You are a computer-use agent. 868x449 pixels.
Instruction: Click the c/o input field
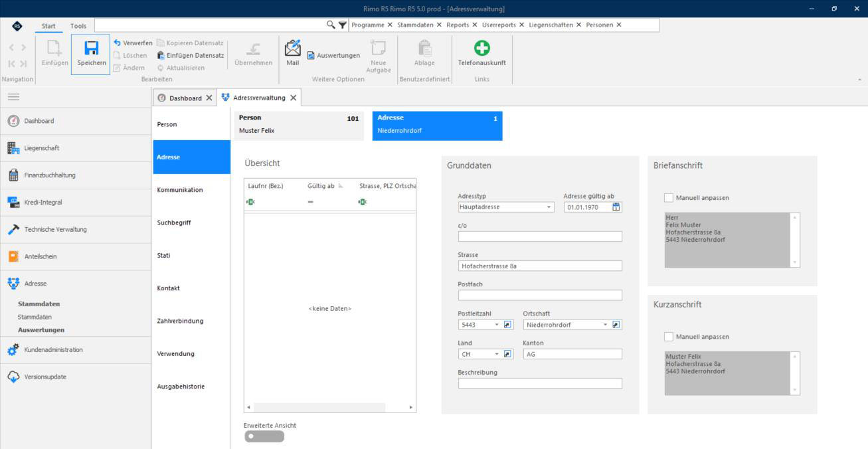click(x=540, y=236)
